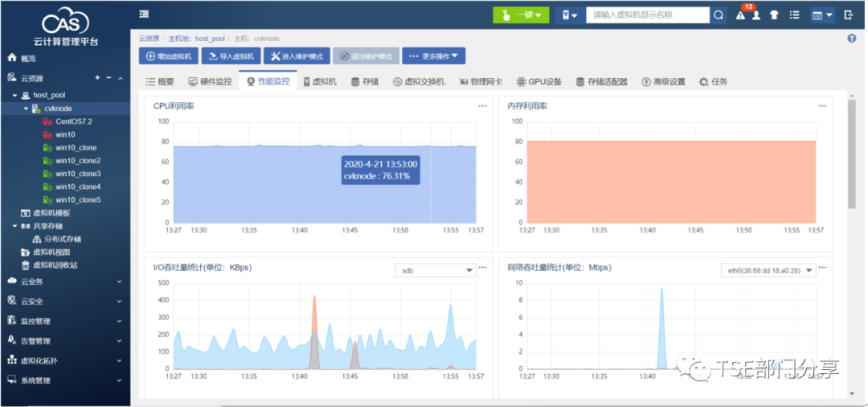Open the green 一键 one-key dropdown
868x407 pixels.
(521, 15)
